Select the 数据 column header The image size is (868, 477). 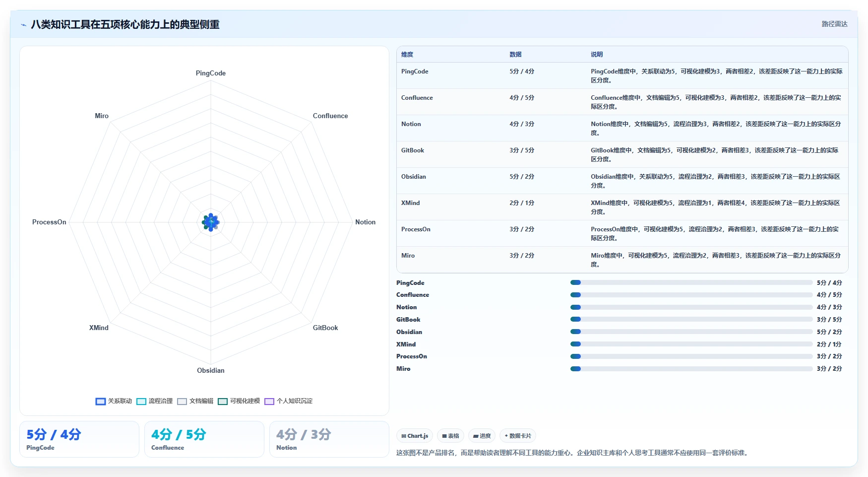tap(515, 55)
